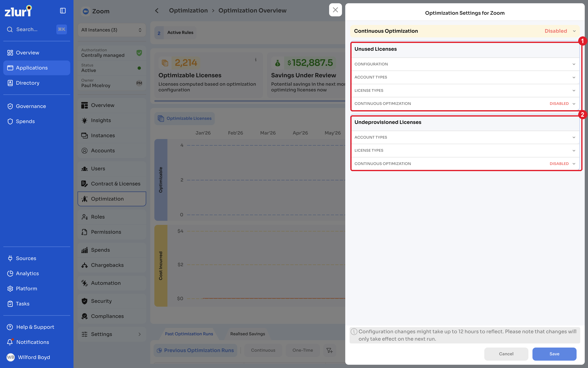Click the Zoom app icon in header

pyautogui.click(x=86, y=11)
